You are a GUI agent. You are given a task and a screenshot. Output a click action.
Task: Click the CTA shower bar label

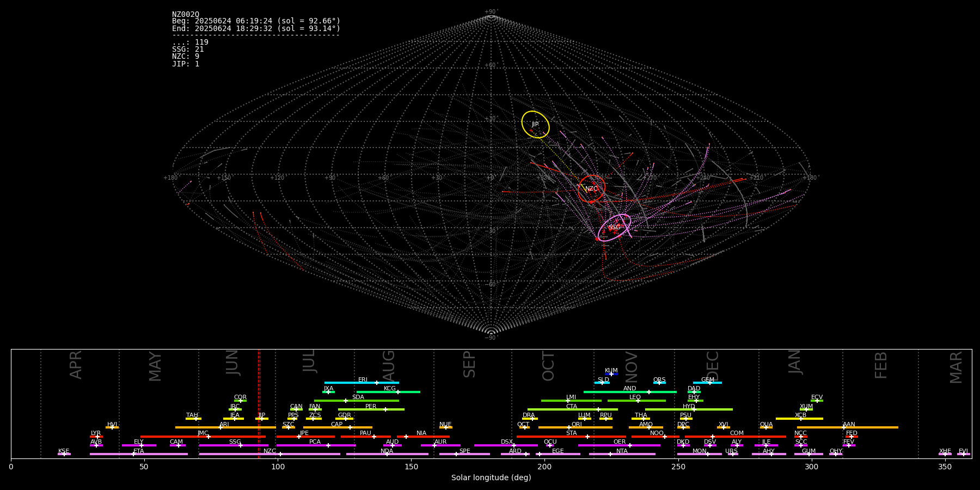pyautogui.click(x=572, y=407)
